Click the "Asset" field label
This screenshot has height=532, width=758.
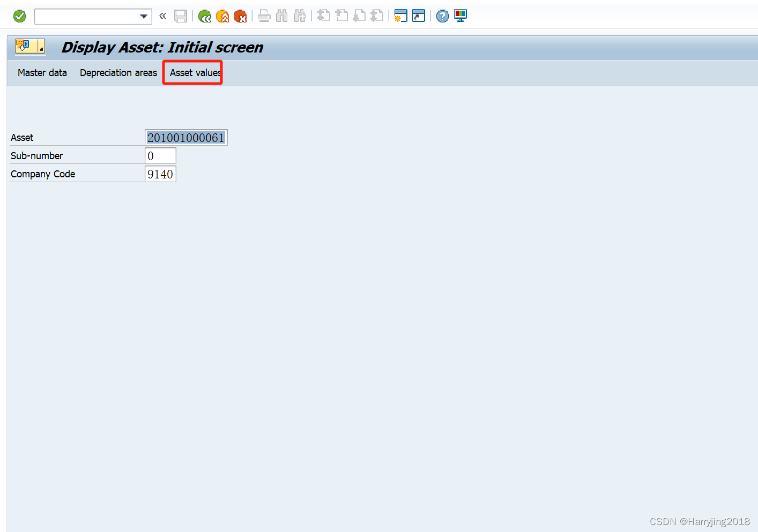pyautogui.click(x=22, y=138)
